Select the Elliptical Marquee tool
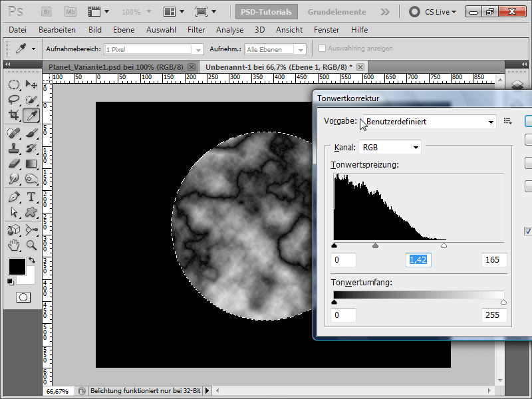 point(13,84)
